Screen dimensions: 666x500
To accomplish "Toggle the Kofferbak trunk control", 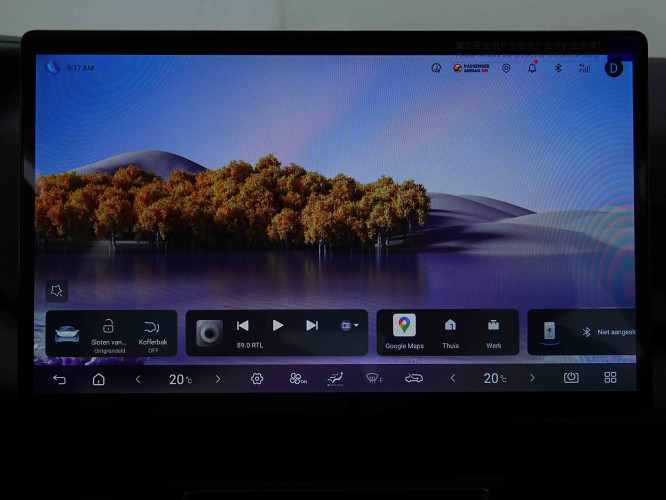I will tap(152, 336).
